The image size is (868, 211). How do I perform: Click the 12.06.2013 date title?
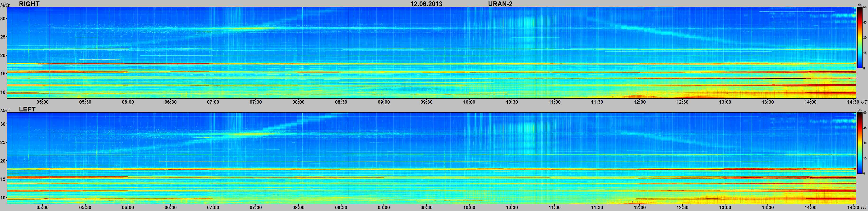(x=426, y=4)
